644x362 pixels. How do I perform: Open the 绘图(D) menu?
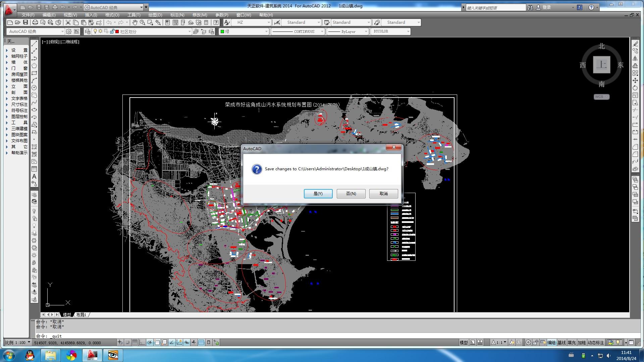click(155, 15)
